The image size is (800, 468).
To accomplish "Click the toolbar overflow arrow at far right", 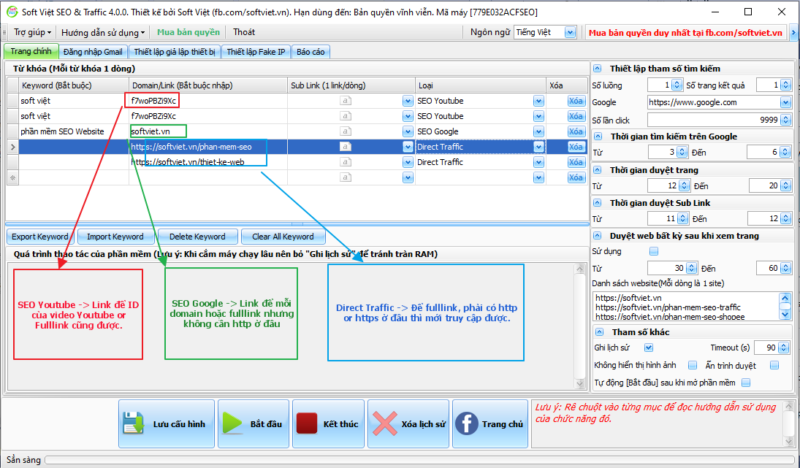I will coord(793,33).
